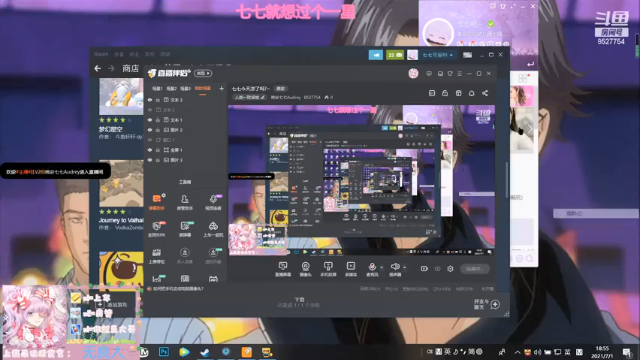Toggle the preview eye icon beside settings gear
Viewport: 640px width, 360px height.
[x=438, y=269]
